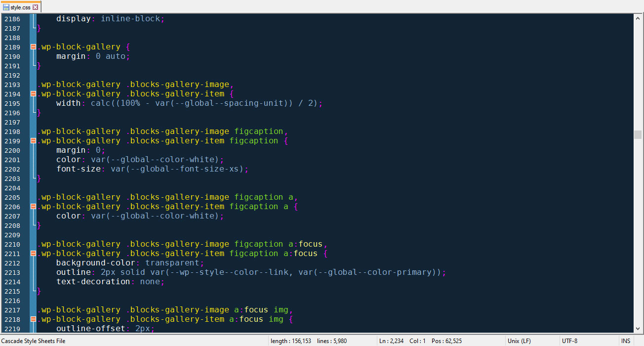Click the 'Pos : 62,525' status entry
Image resolution: width=644 pixels, height=346 pixels.
446,341
